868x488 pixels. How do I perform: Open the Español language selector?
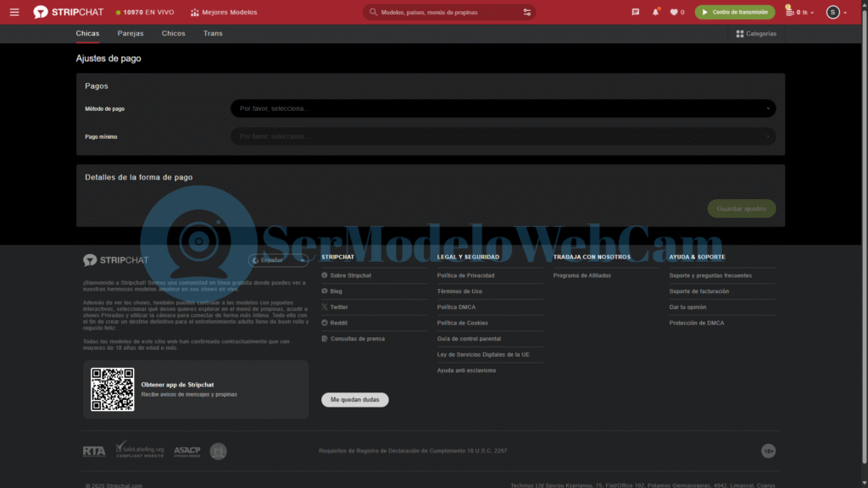coord(278,260)
